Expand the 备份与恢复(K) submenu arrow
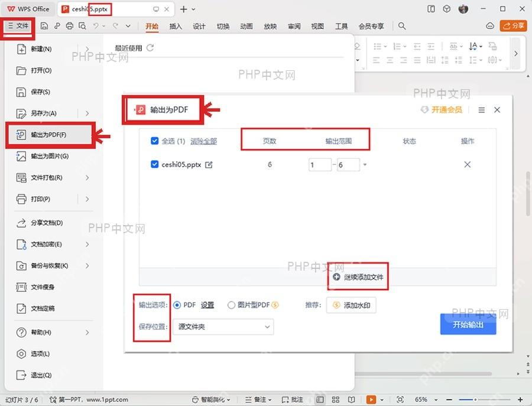This screenshot has height=406, width=532. click(87, 265)
